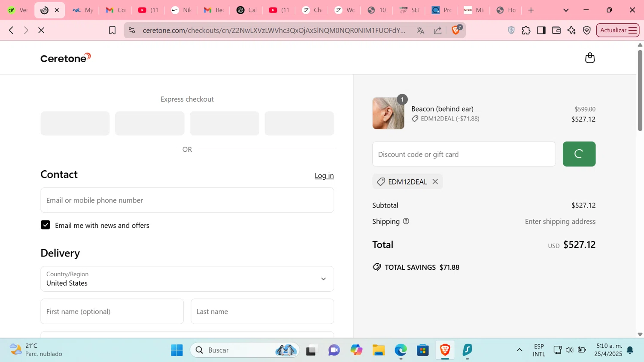Click the third express checkout button

click(225, 123)
